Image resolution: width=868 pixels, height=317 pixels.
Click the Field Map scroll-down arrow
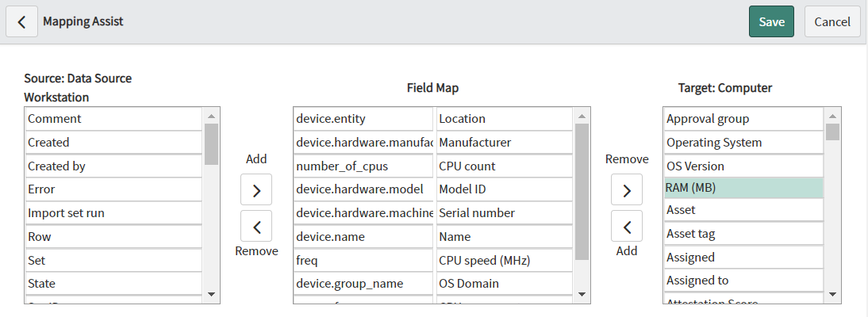(582, 294)
